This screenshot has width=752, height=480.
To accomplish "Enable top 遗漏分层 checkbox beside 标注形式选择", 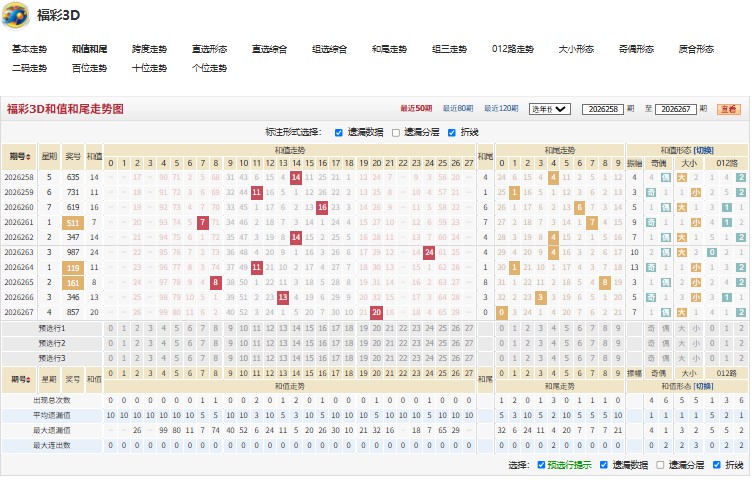I will tap(396, 133).
